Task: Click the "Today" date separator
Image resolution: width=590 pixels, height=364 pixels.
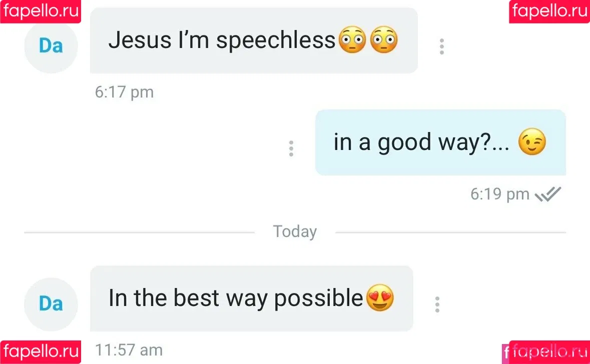Action: [x=295, y=232]
